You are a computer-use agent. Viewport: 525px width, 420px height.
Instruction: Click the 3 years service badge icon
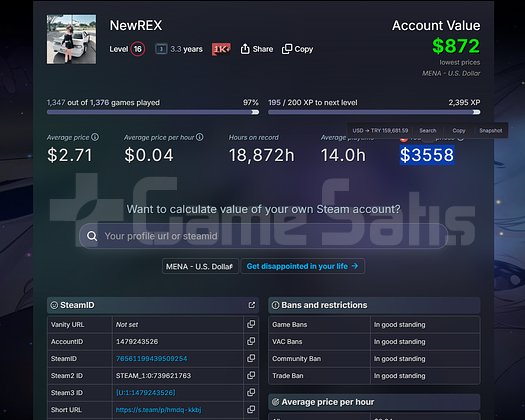click(x=161, y=49)
